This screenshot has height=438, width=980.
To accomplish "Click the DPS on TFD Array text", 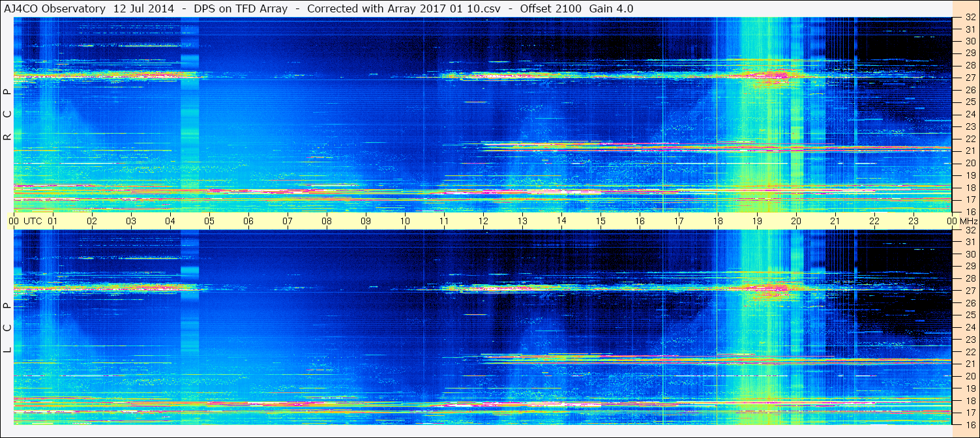I will click(x=241, y=8).
